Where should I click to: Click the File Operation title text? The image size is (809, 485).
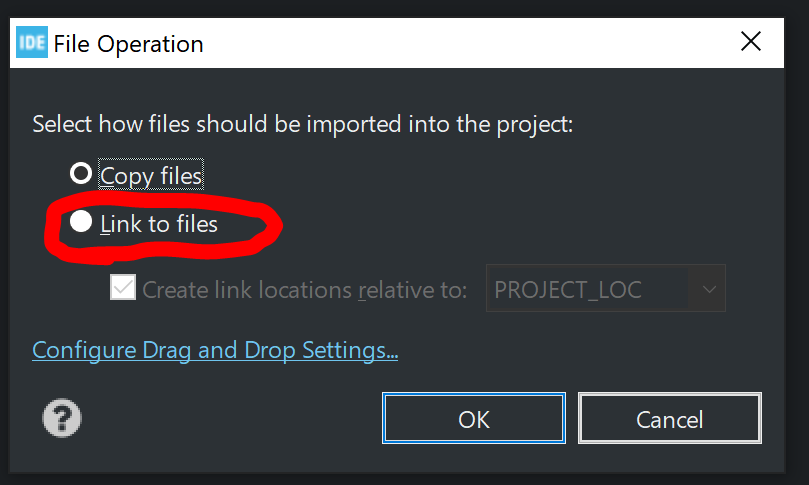128,44
